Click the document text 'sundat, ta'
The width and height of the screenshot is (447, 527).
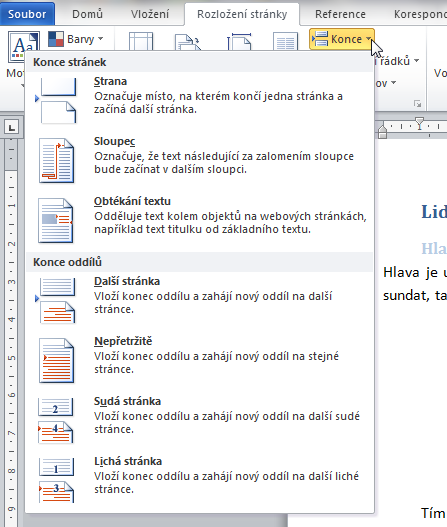pos(414,295)
